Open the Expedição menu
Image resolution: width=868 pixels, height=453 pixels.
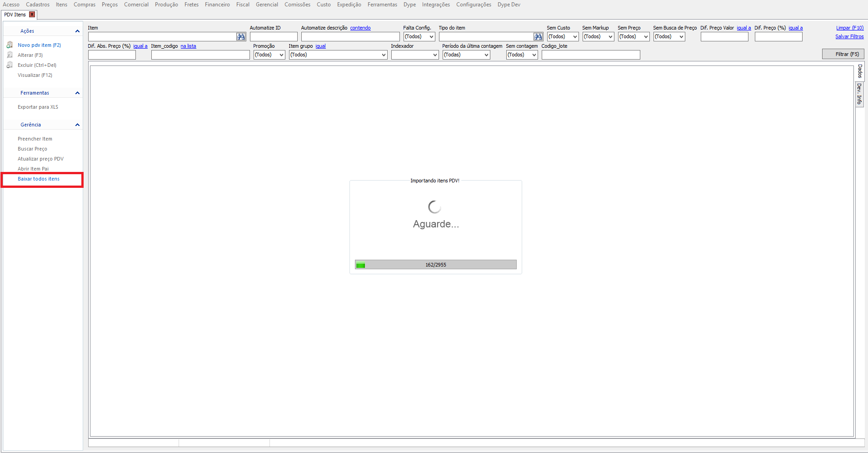(x=349, y=5)
